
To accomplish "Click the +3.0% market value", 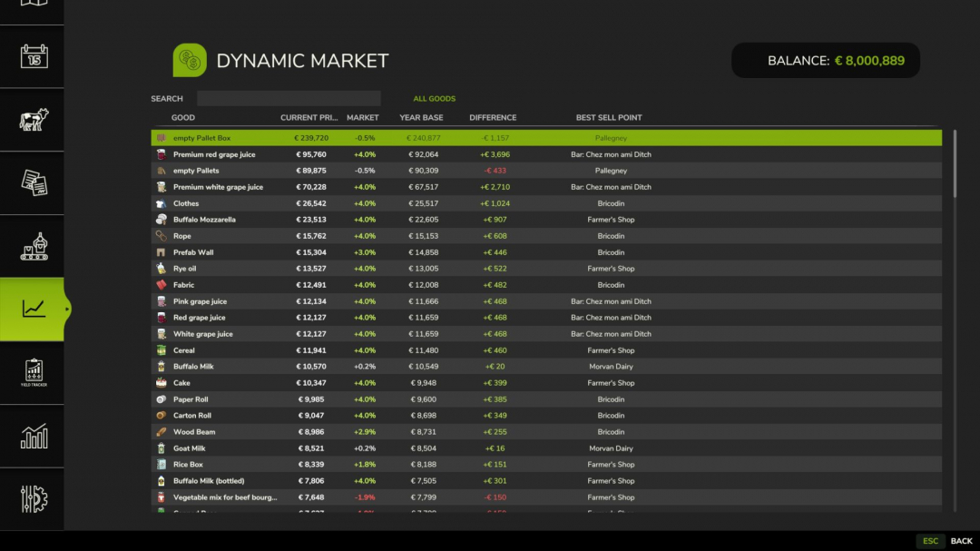I will point(365,252).
